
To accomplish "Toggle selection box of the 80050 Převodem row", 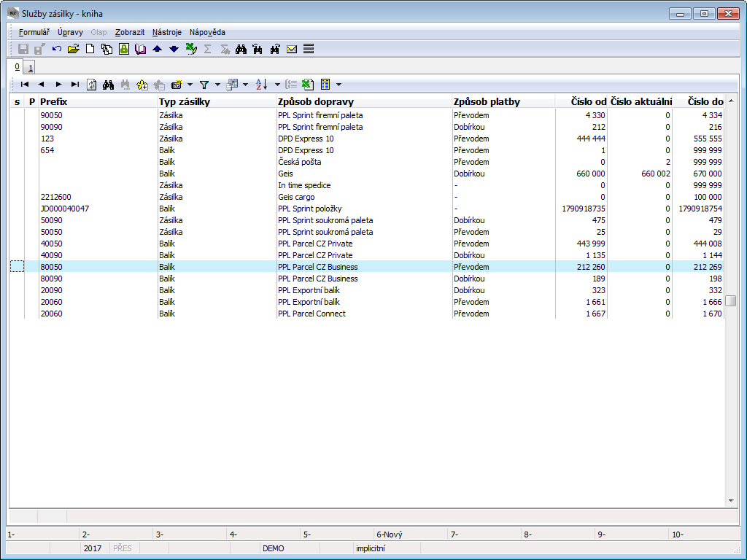I will (x=17, y=267).
